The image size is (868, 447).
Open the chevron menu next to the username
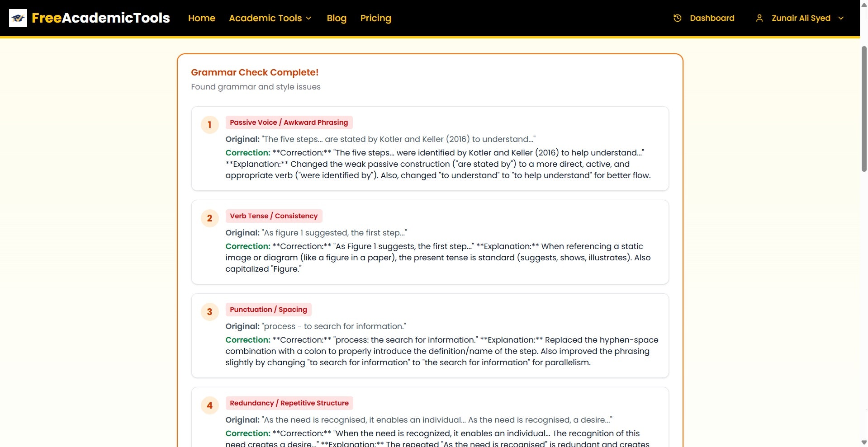[x=840, y=18]
